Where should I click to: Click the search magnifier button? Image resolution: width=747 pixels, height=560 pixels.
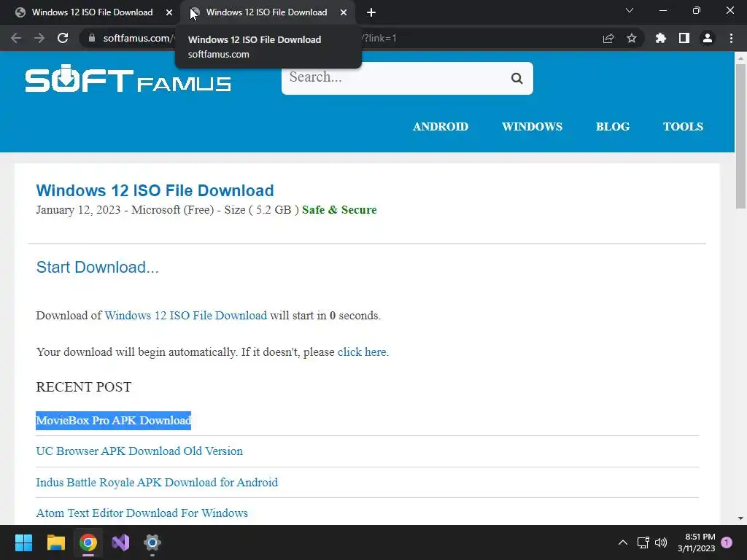[517, 79]
